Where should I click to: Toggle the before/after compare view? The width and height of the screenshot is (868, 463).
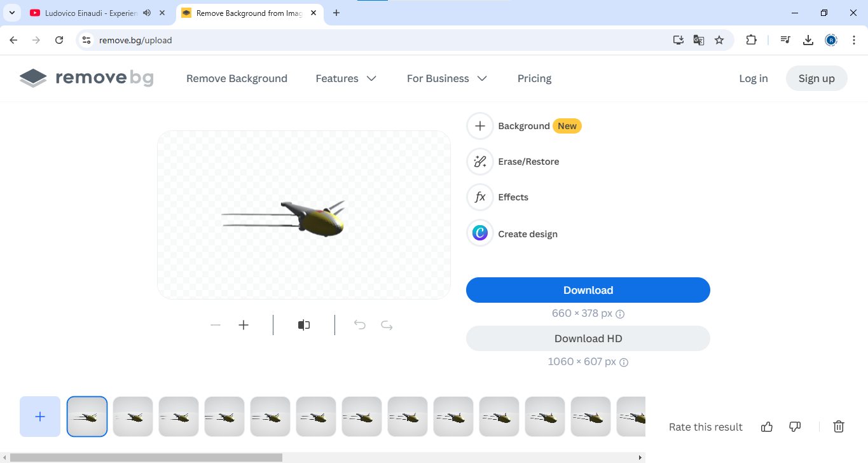coord(304,325)
